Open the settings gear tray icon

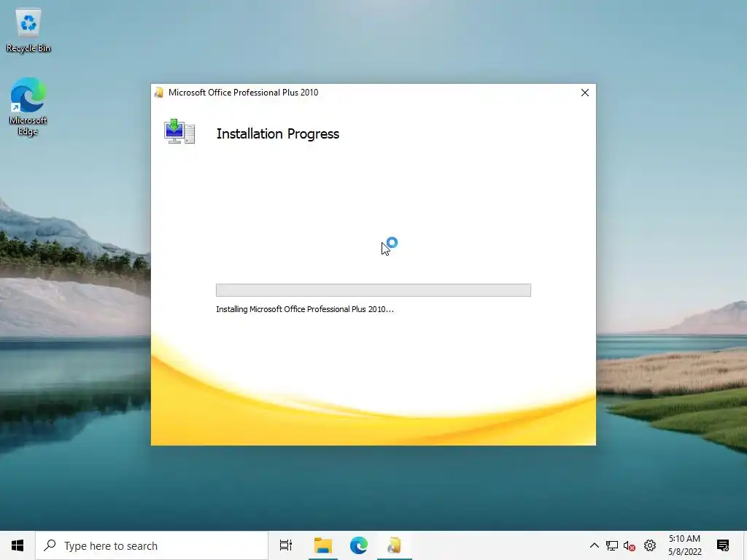(x=650, y=545)
